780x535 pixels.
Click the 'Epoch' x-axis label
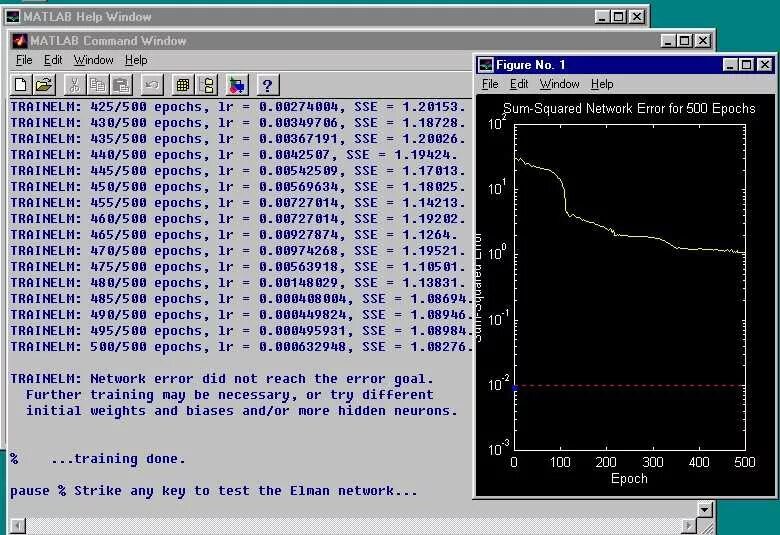click(629, 479)
